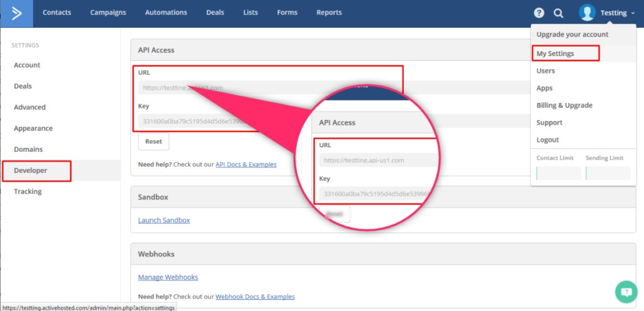Open Account settings in sidebar
This screenshot has width=644, height=311.
[27, 65]
